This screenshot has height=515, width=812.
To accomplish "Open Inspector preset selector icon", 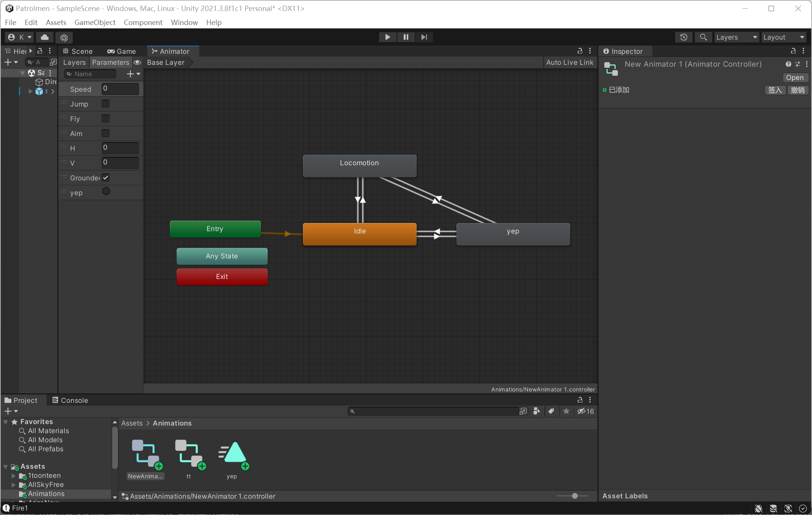I will pyautogui.click(x=798, y=64).
